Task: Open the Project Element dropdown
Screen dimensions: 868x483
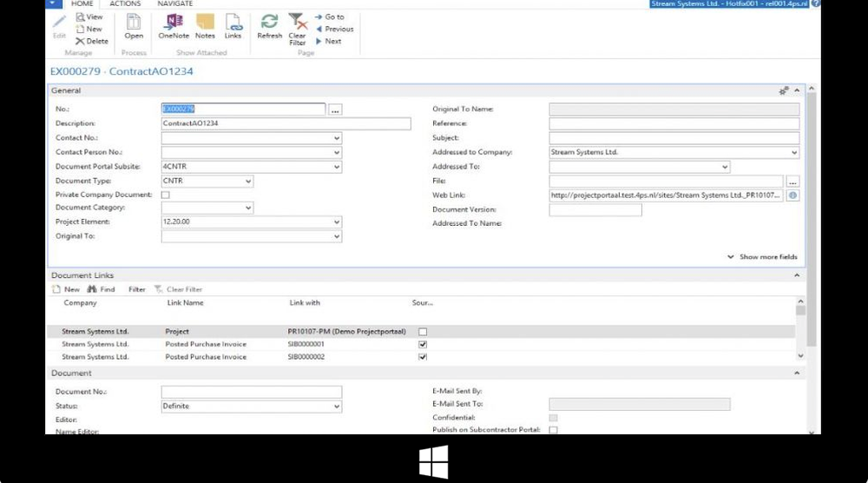Action: [336, 222]
